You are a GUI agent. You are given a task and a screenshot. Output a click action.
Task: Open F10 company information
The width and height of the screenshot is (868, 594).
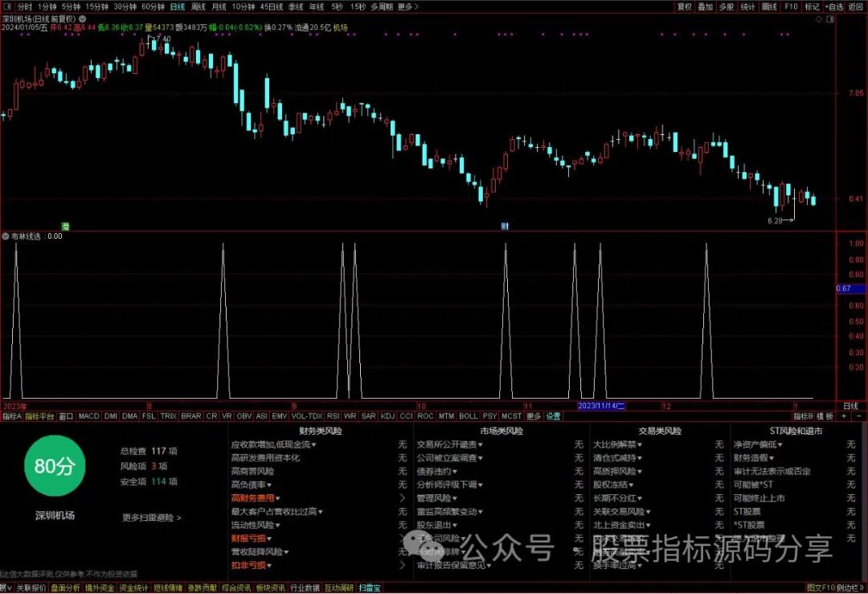tap(791, 6)
